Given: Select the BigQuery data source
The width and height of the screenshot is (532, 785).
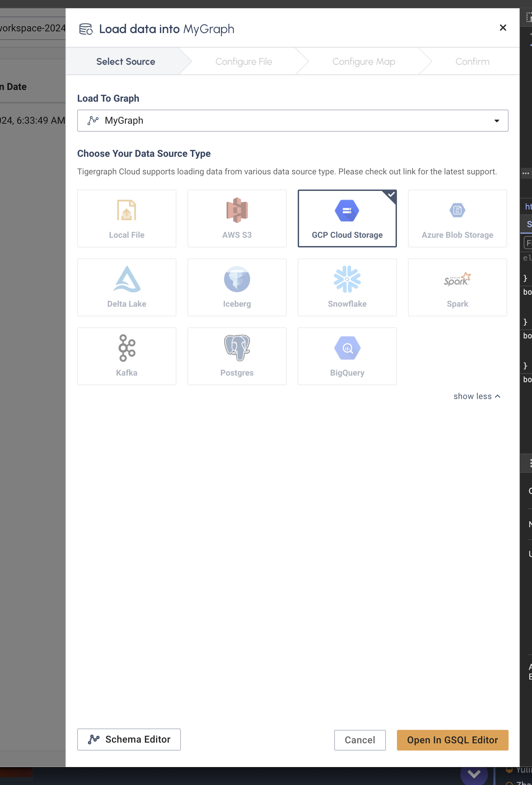Looking at the screenshot, I should pyautogui.click(x=347, y=356).
